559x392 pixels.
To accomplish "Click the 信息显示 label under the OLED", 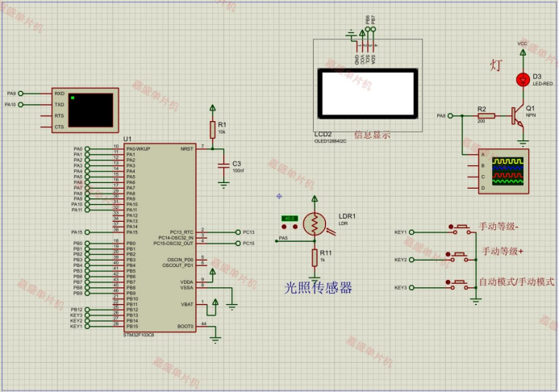I will (372, 135).
